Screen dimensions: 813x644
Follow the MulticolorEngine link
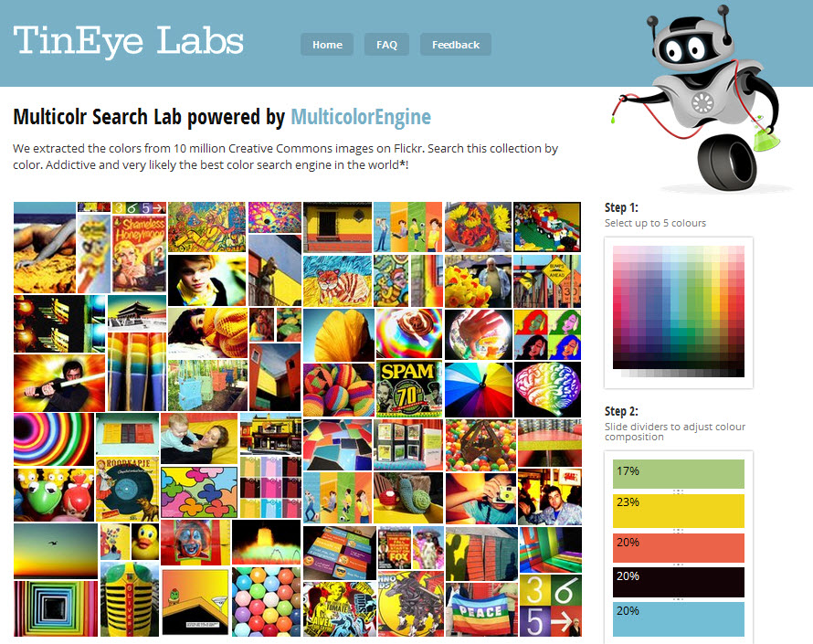[361, 117]
